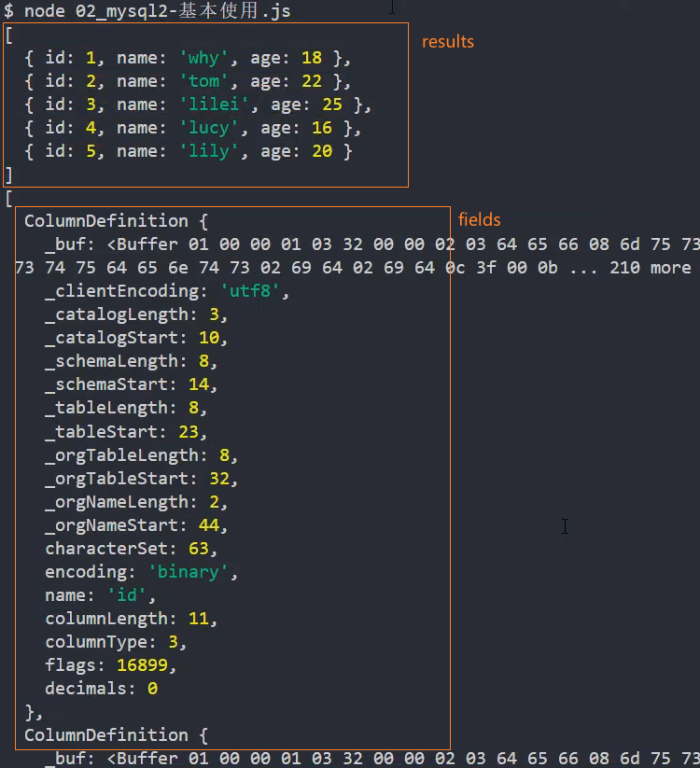
Task: Click the 'tom' name in the second row
Action: coord(204,81)
